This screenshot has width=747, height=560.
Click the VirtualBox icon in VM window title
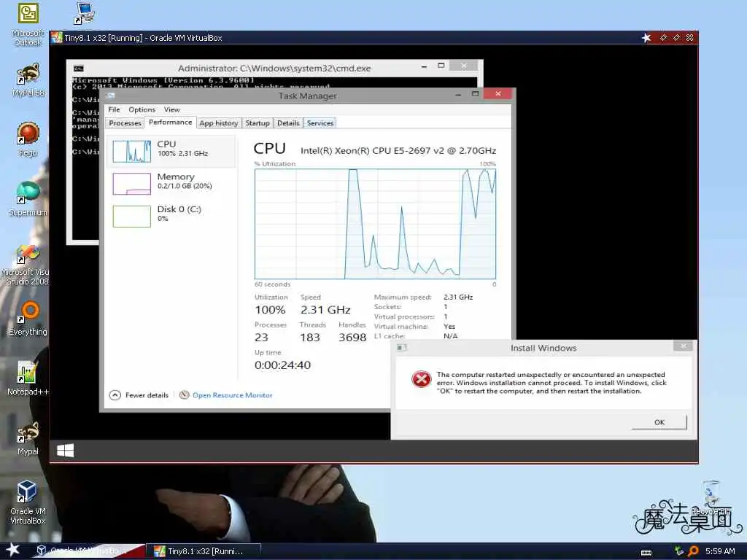click(57, 38)
